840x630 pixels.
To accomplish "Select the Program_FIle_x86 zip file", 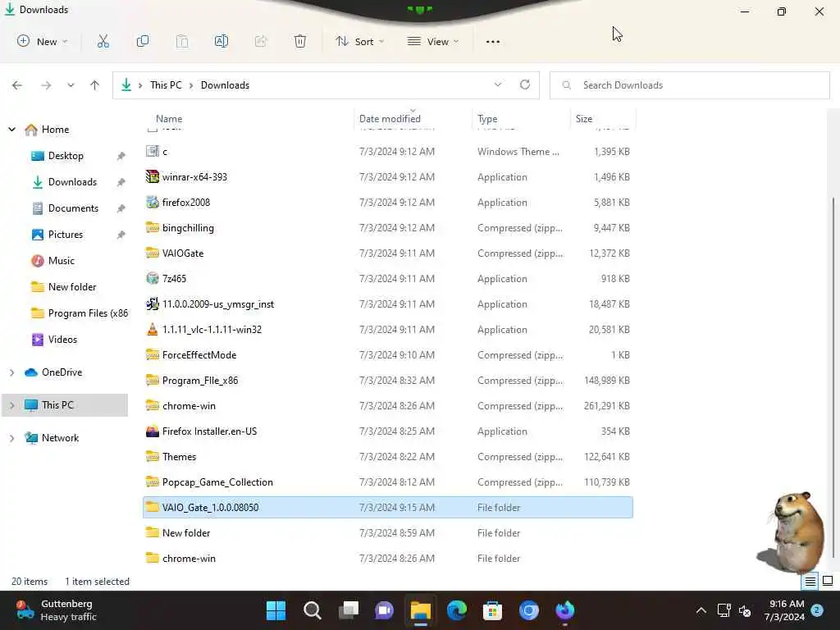I will click(388, 381).
